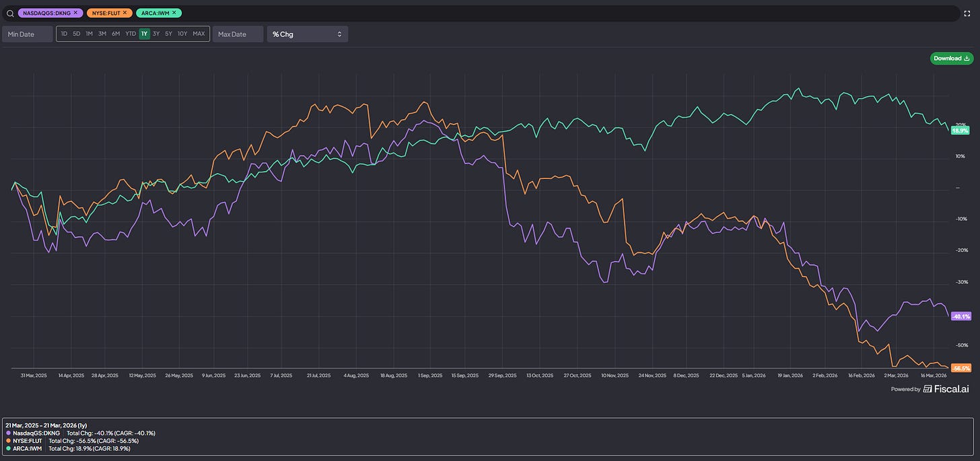Click the ARCA:IWM chip label
Viewport: 980px width, 461px height.
tap(155, 13)
